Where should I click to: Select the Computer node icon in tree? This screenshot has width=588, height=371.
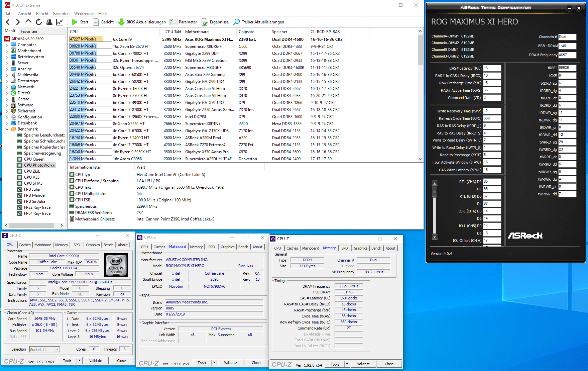[x=13, y=45]
